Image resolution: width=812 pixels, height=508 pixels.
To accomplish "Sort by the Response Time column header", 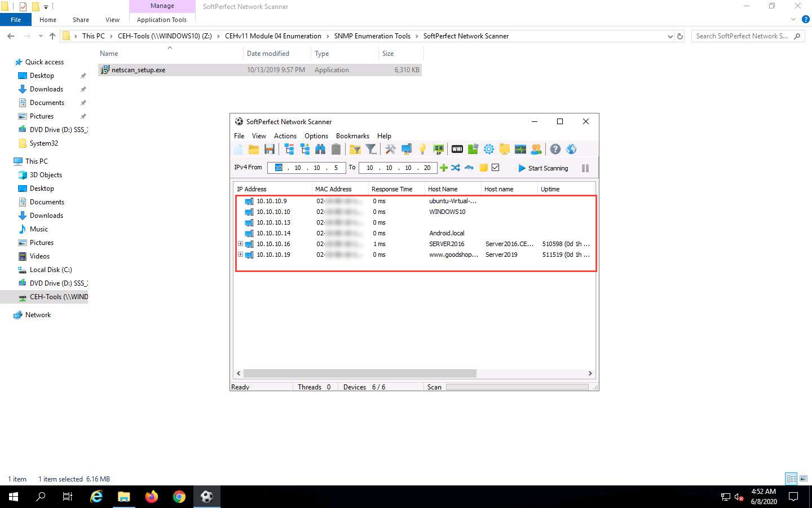I will (x=396, y=189).
